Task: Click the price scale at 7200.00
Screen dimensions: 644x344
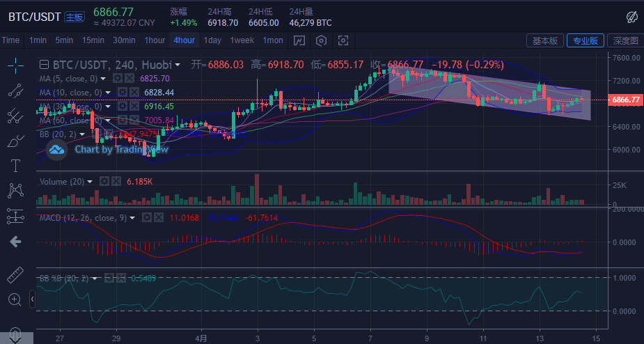Action: click(626, 81)
